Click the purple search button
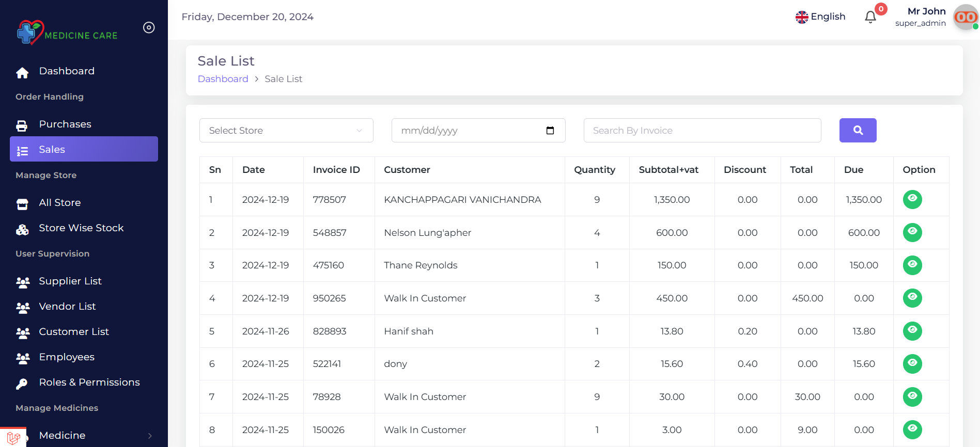980x447 pixels. [858, 130]
